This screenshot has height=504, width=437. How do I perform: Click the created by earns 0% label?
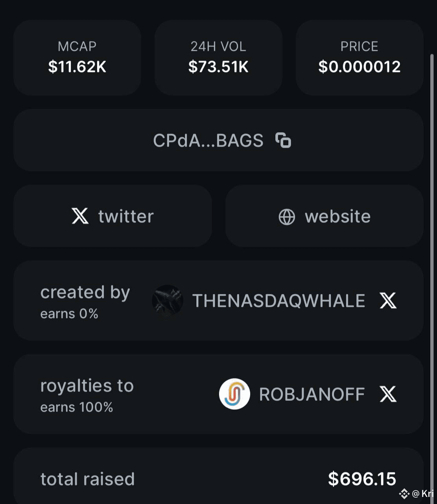click(85, 302)
